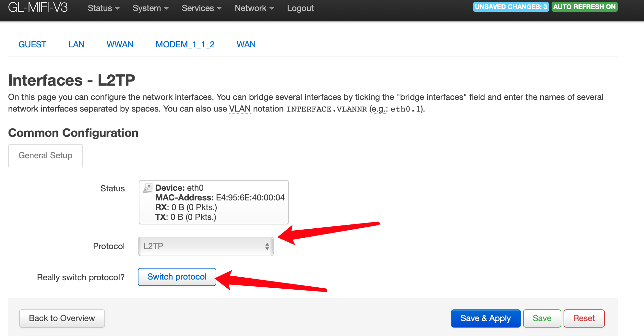Click the eth0 device status icon

148,188
